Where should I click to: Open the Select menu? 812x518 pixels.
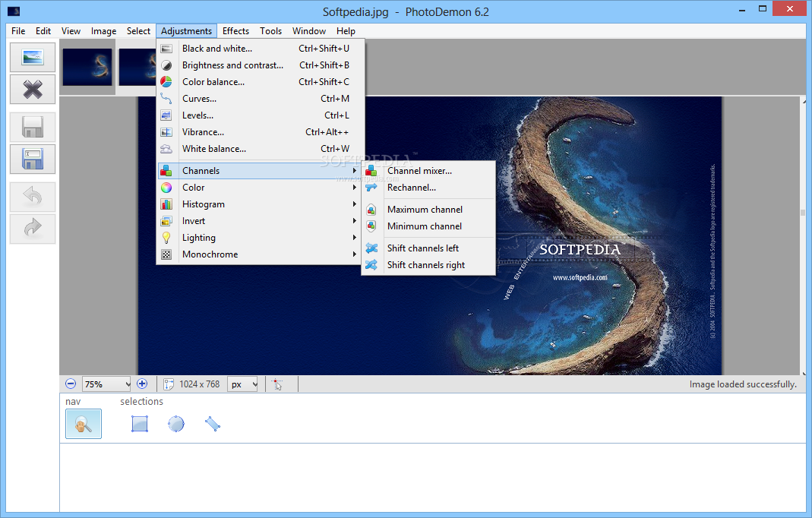[138, 31]
